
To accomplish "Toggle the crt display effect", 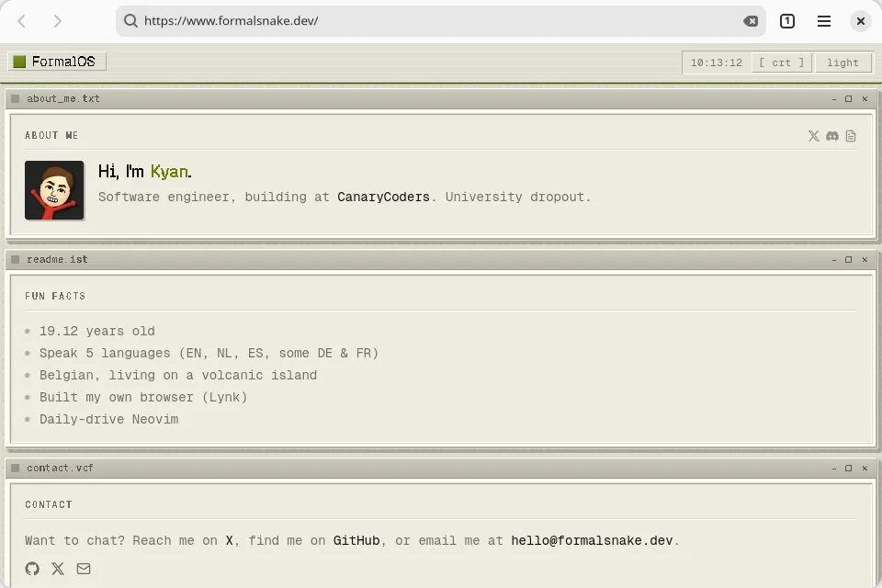I will click(x=781, y=62).
